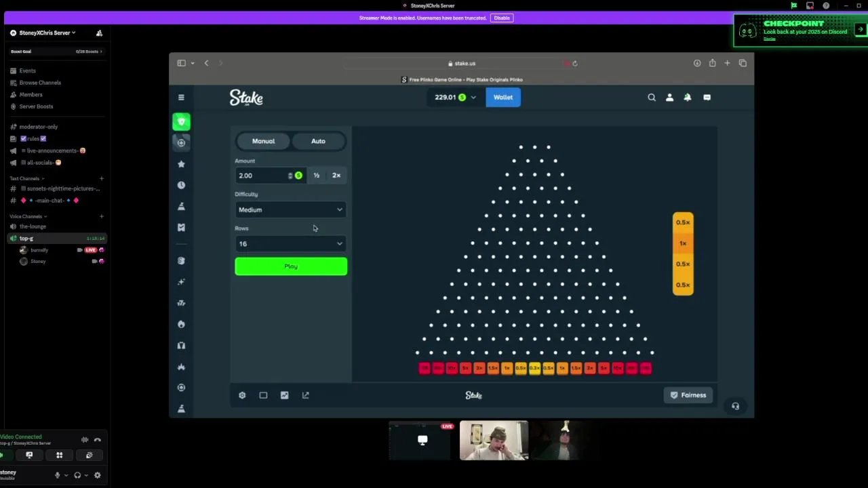Click the stake.us address bar
The height and width of the screenshot is (488, 868).
pyautogui.click(x=462, y=63)
